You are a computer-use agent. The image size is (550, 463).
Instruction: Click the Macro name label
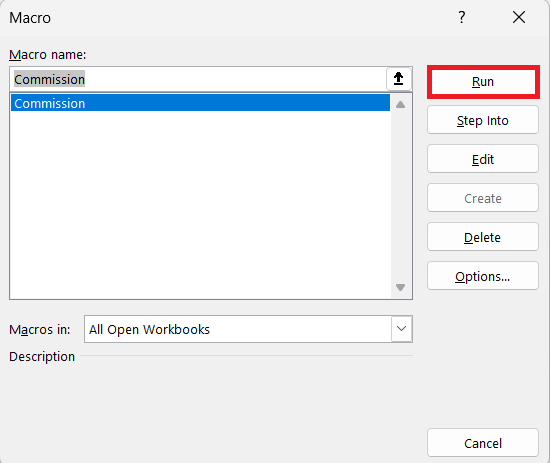[x=47, y=55]
